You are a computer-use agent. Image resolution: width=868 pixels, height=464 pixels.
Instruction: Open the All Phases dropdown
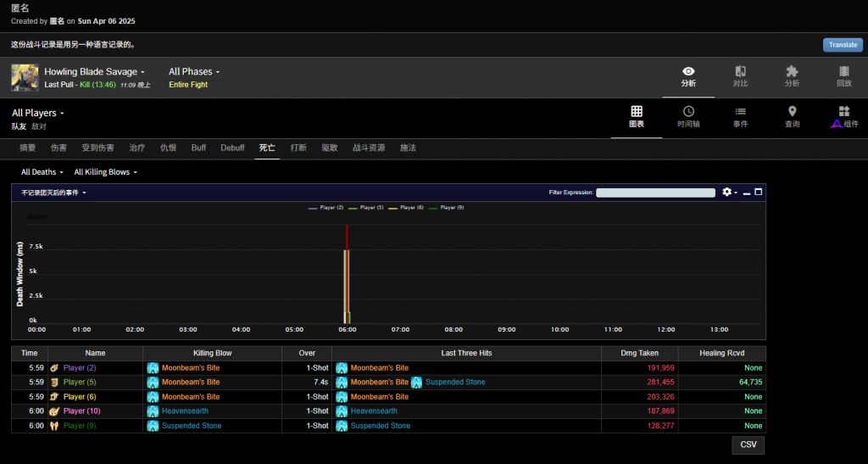point(194,72)
